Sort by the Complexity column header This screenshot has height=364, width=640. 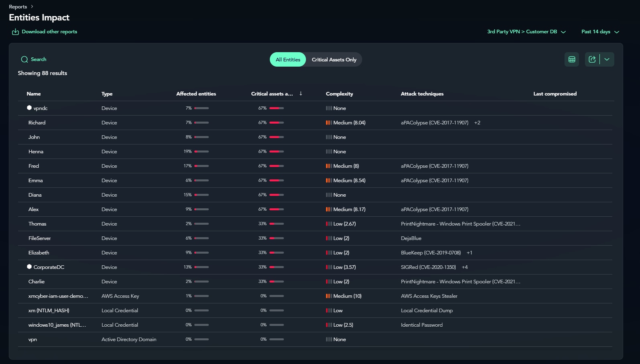(x=339, y=94)
